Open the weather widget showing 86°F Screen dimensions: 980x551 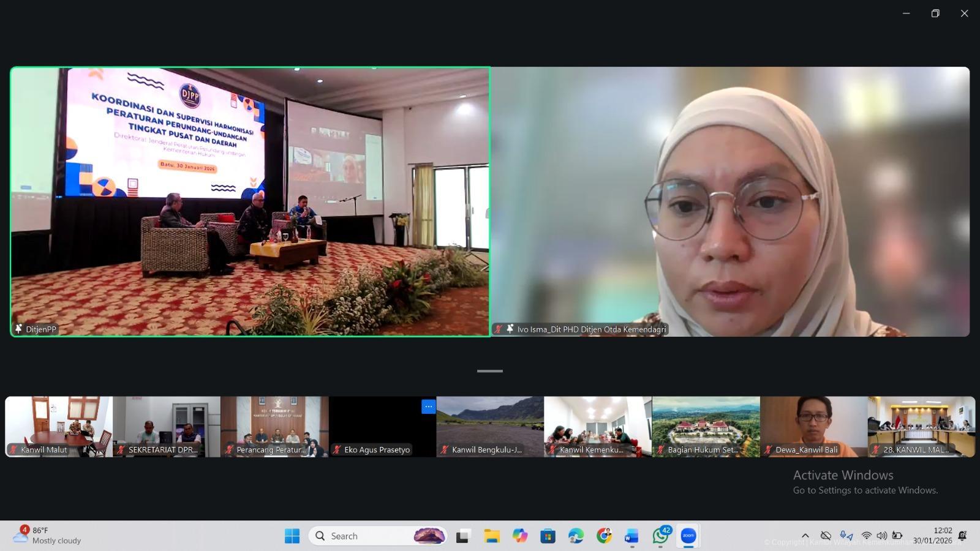pos(49,535)
